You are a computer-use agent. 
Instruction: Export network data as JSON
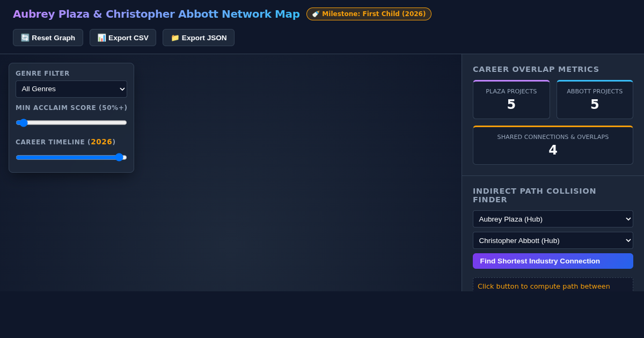coord(199,38)
